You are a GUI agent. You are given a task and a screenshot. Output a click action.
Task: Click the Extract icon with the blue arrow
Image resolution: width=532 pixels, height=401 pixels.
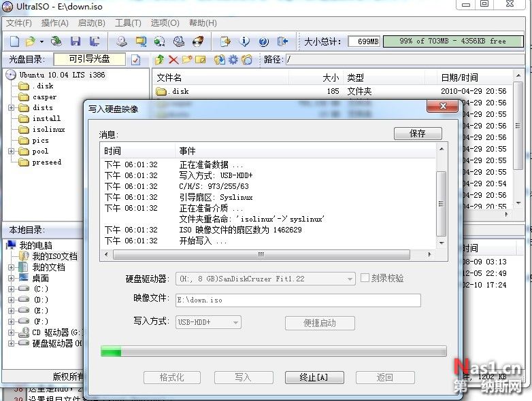(220, 60)
